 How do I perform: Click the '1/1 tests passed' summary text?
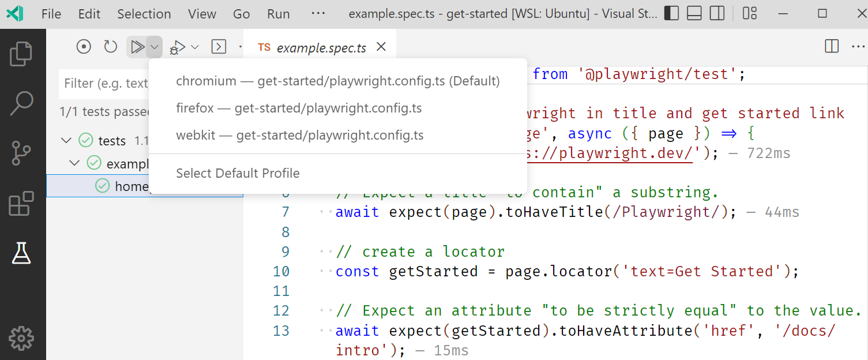pyautogui.click(x=106, y=111)
